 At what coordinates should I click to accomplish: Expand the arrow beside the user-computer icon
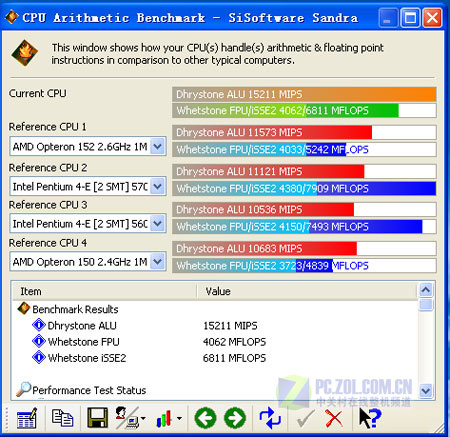point(143,418)
